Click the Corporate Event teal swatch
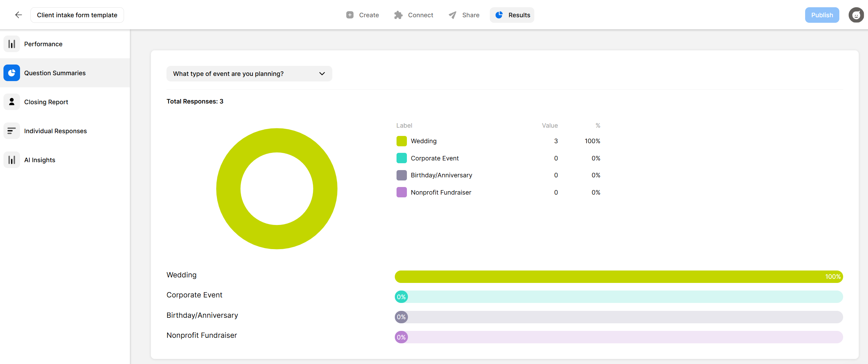This screenshot has height=364, width=868. [x=401, y=158]
